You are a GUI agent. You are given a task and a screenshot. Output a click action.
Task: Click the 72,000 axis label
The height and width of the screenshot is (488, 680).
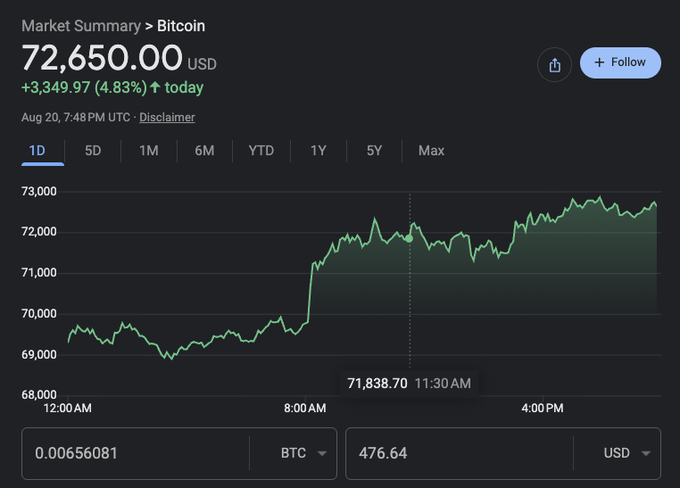(x=39, y=232)
